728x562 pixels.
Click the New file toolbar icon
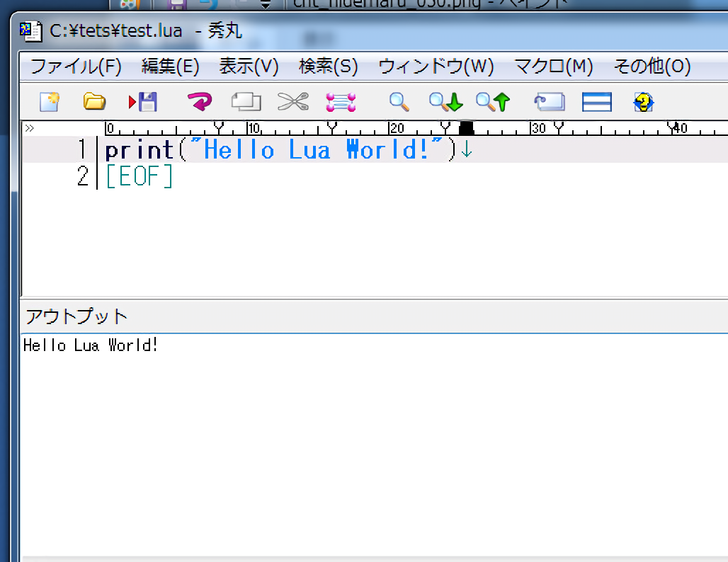50,102
